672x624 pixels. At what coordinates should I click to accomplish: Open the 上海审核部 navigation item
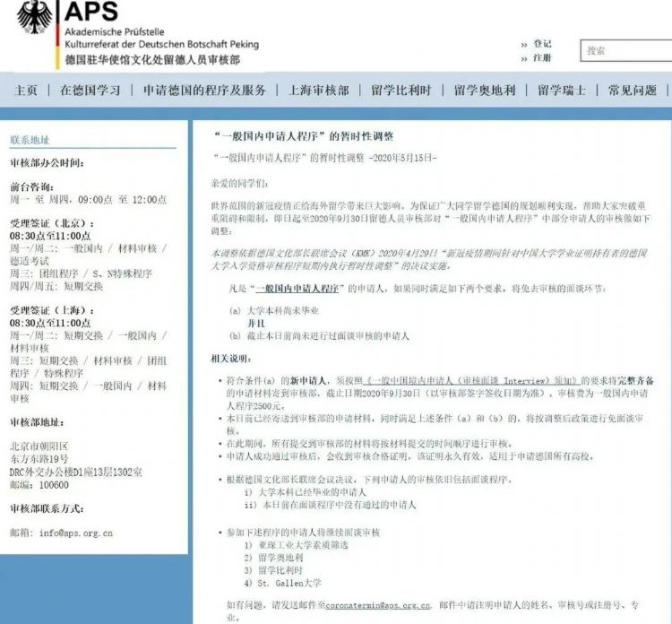[318, 91]
